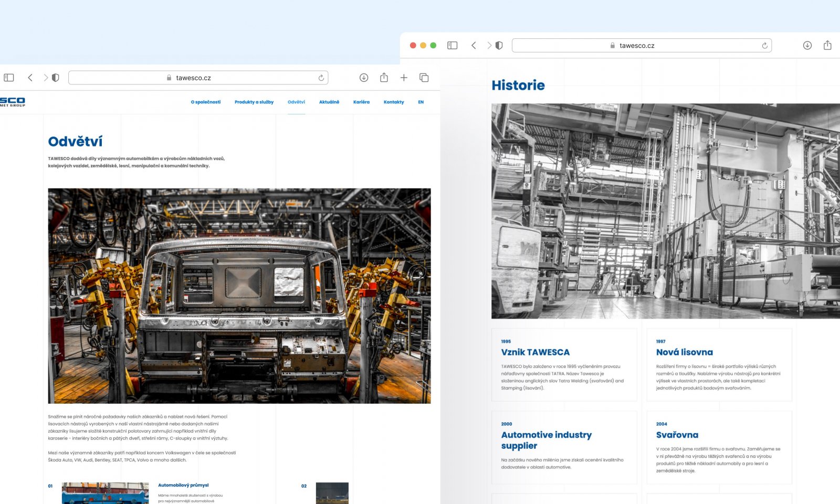The width and height of the screenshot is (840, 504).
Task: Minimize the right Safari window
Action: 423,46
